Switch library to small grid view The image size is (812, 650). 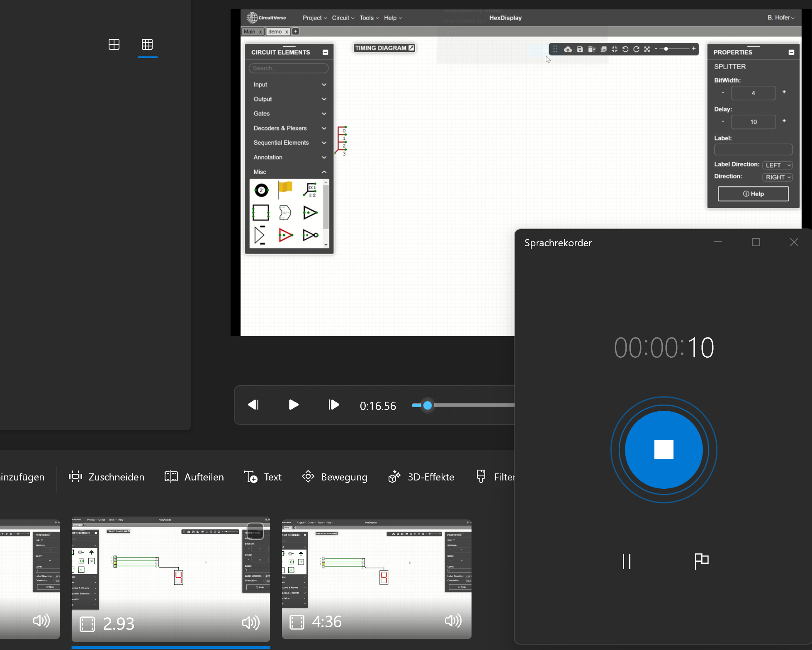point(147,44)
